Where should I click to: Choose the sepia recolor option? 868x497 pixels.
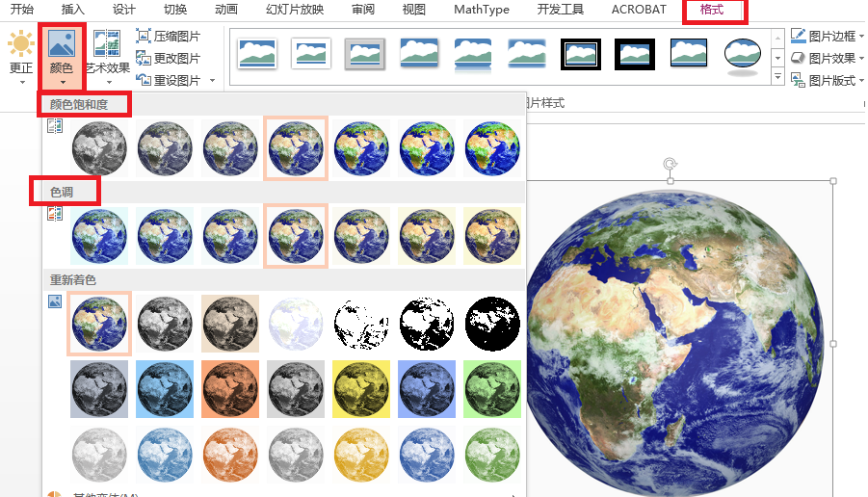pos(230,324)
